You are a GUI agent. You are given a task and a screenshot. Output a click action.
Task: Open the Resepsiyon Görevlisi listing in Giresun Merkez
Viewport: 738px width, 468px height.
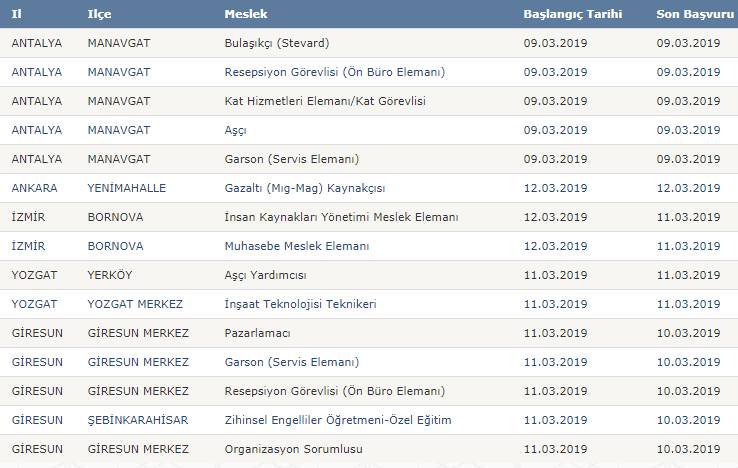coord(335,391)
